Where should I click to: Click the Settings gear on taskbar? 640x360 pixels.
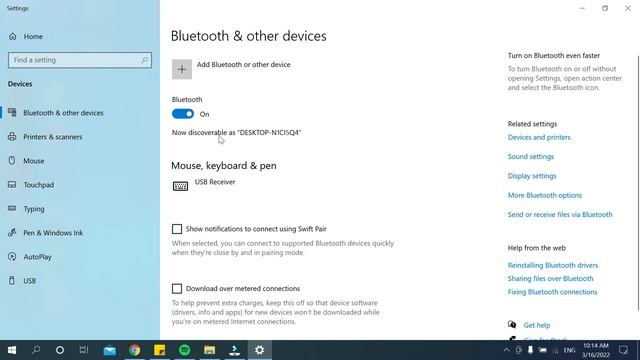(x=260, y=350)
